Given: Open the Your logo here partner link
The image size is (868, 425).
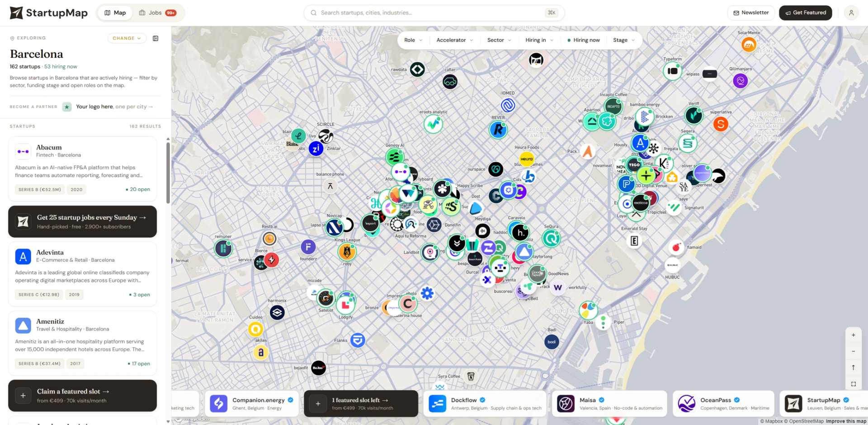Looking at the screenshot, I should (114, 107).
